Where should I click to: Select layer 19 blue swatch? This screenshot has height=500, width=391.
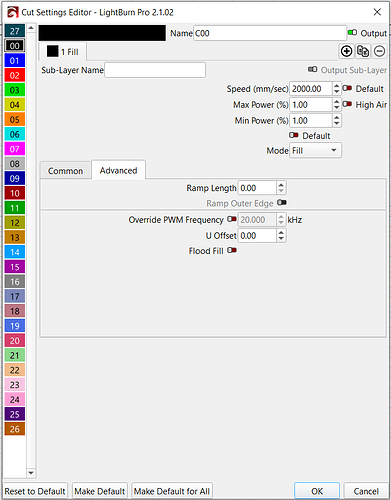pos(15,326)
